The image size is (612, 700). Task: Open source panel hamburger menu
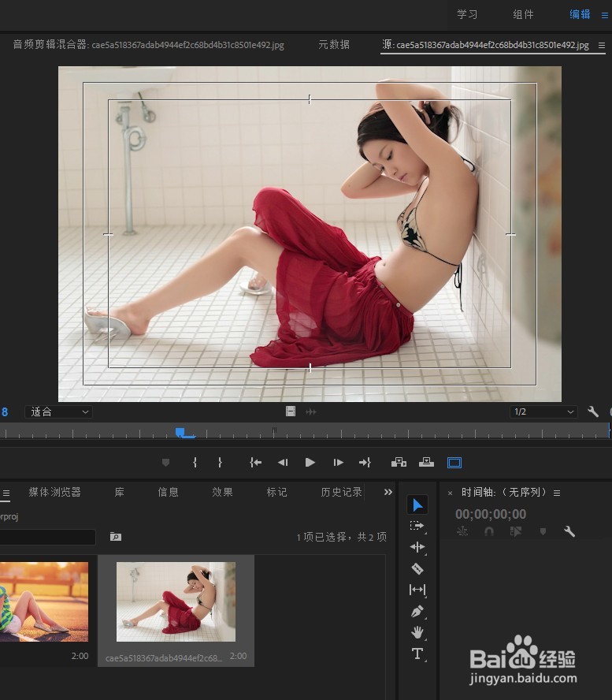602,45
